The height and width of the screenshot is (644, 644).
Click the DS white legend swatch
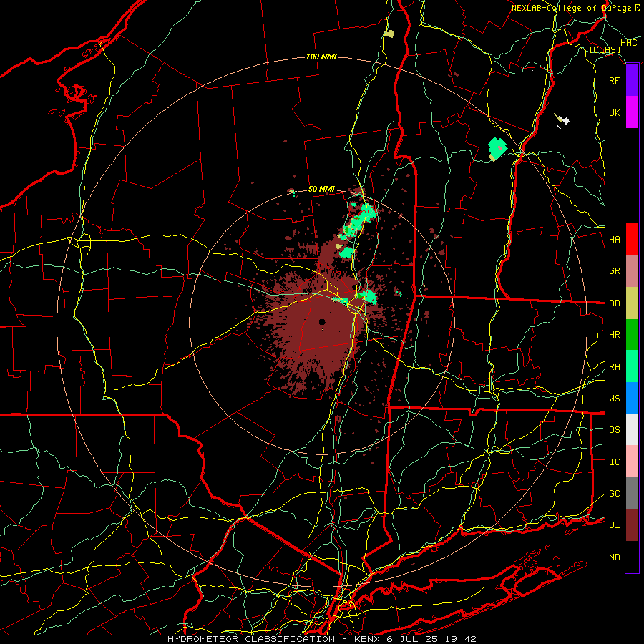tap(632, 429)
